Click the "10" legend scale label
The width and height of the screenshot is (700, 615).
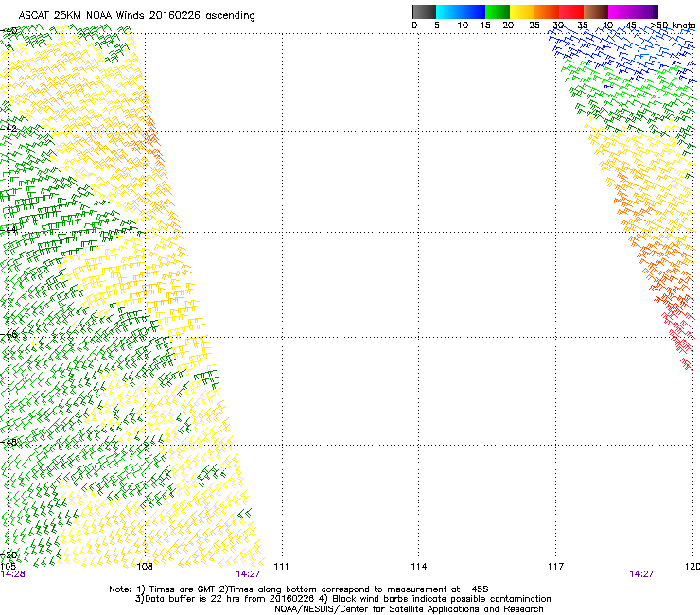463,26
